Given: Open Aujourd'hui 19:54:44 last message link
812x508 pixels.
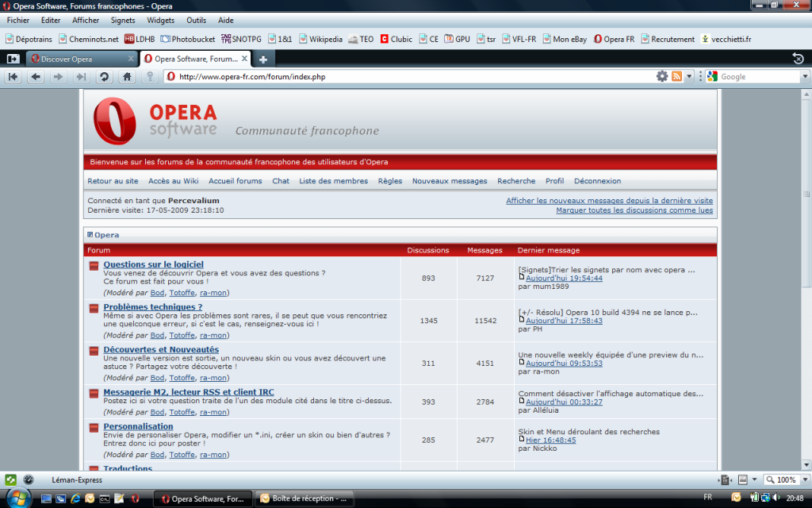Looking at the screenshot, I should 564,279.
